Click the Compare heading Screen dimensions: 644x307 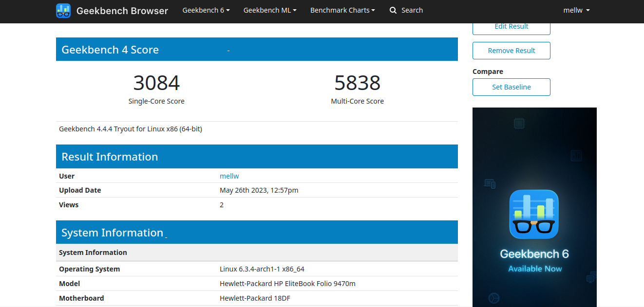tap(488, 72)
